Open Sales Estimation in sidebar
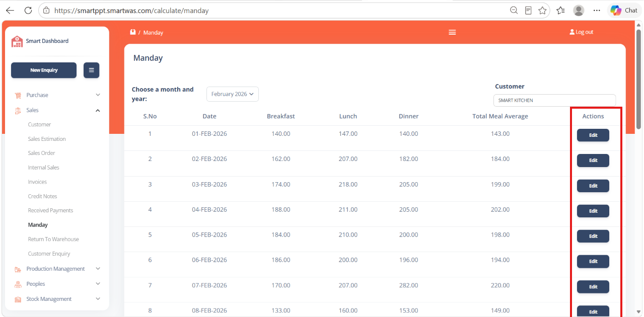The width and height of the screenshot is (644, 317). pos(47,139)
